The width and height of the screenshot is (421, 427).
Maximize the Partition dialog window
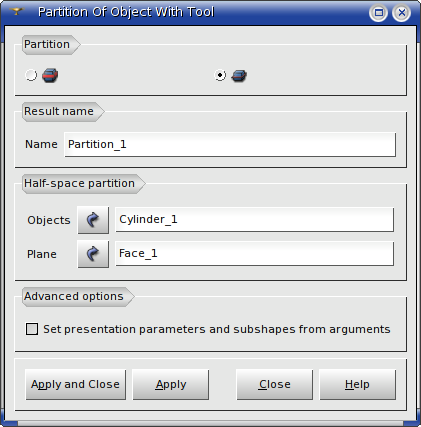(378, 13)
